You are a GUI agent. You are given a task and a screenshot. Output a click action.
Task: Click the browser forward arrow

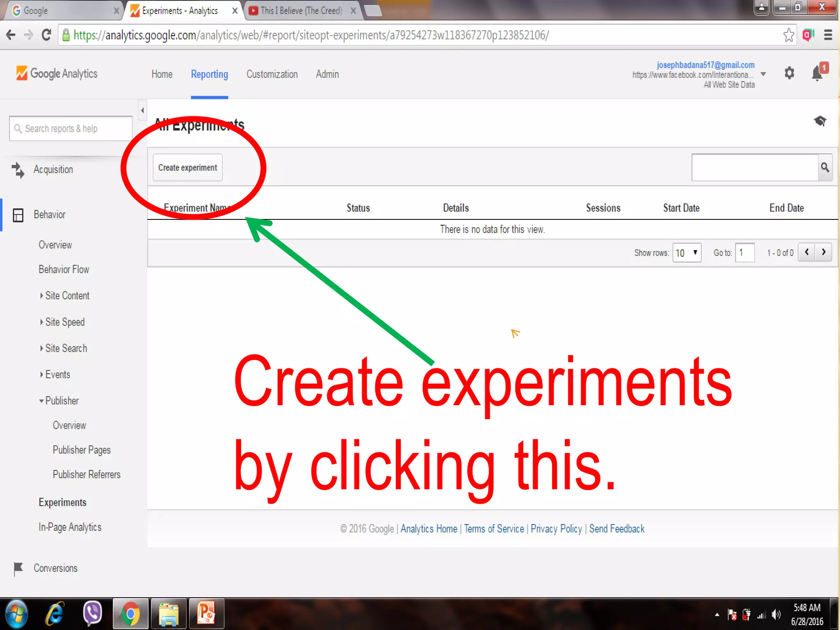point(28,35)
